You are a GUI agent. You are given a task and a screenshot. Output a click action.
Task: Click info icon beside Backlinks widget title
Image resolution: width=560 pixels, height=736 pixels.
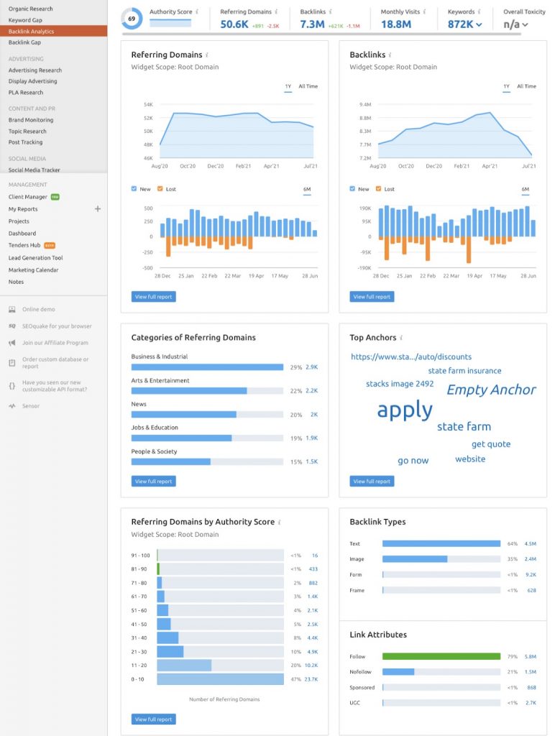[x=390, y=55]
